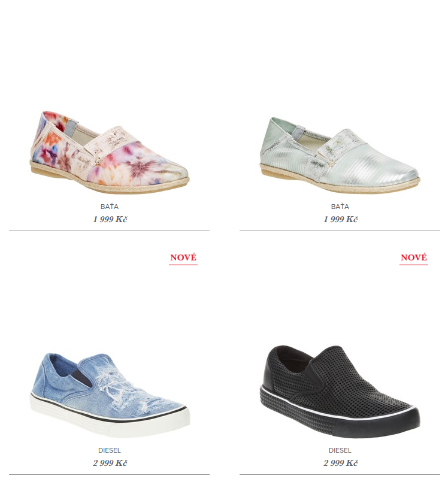Click the DIESEL label under black shoe
This screenshot has height=485, width=448.
pos(340,450)
